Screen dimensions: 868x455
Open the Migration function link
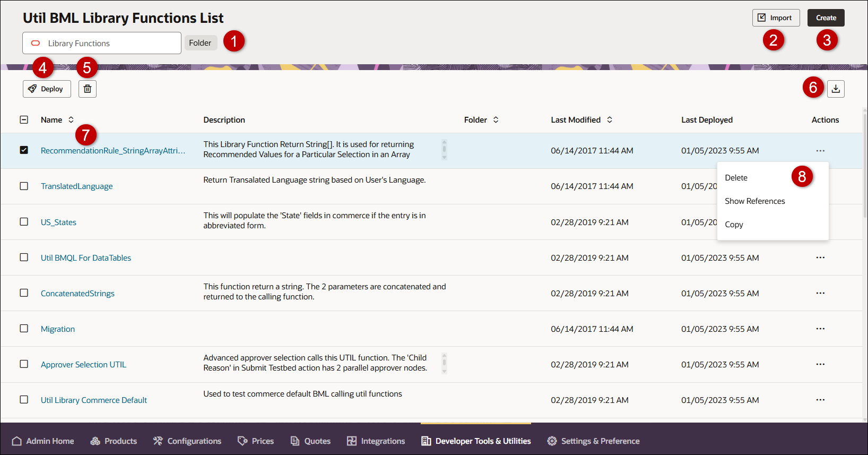58,329
